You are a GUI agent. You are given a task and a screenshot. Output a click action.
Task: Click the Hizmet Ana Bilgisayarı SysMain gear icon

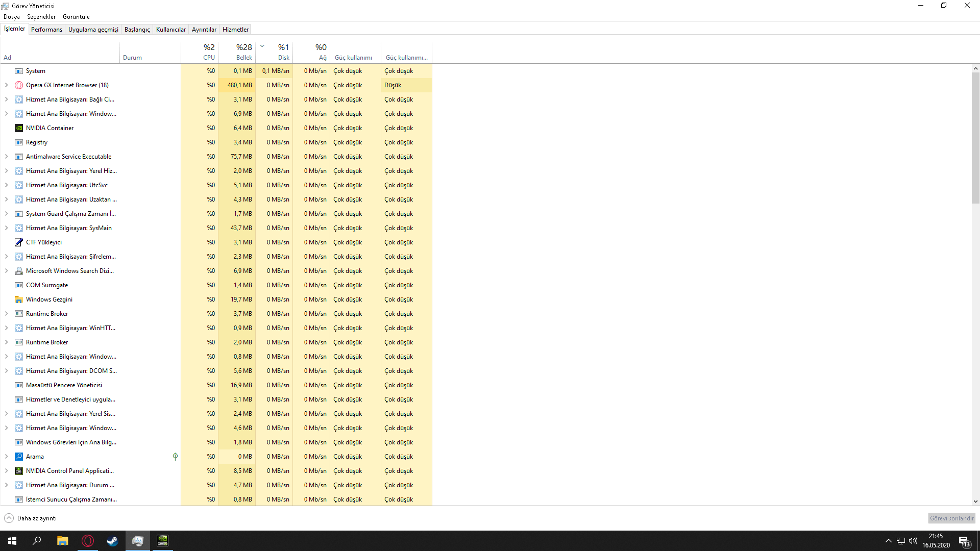tap(19, 228)
